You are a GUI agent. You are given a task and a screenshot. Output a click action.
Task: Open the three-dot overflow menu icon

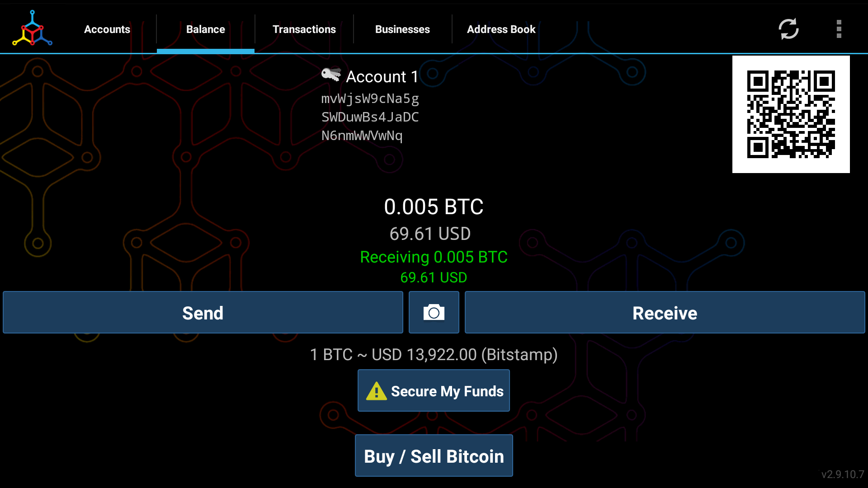tap(838, 28)
